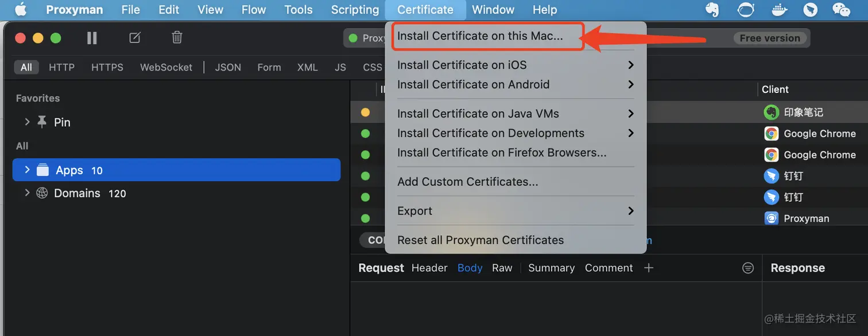Expand the Apps tree group

click(27, 170)
